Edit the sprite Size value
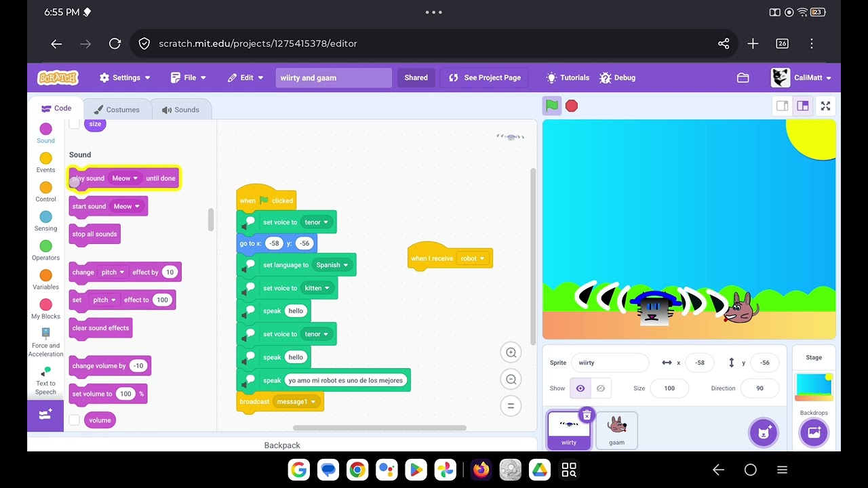Viewport: 868px width, 488px height. (x=669, y=388)
